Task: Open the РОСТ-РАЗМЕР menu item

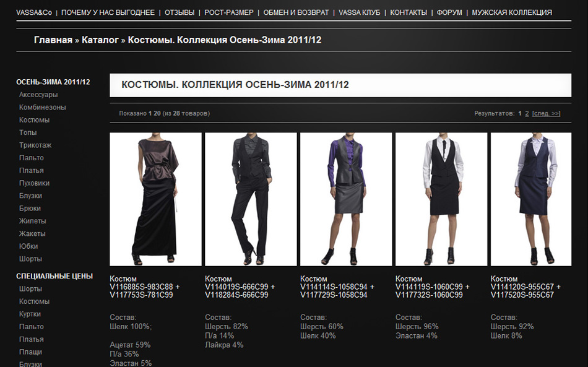Action: pos(227,12)
